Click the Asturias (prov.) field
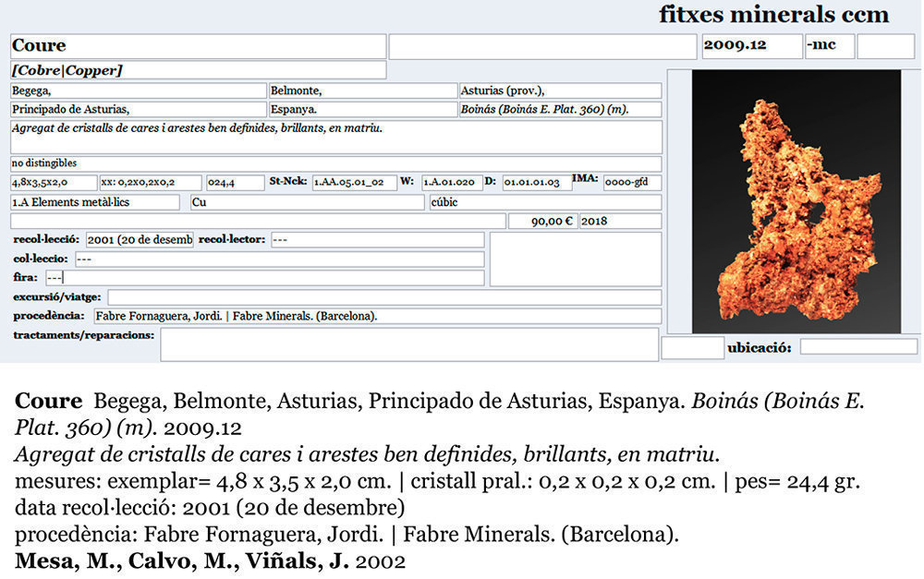 coord(561,90)
